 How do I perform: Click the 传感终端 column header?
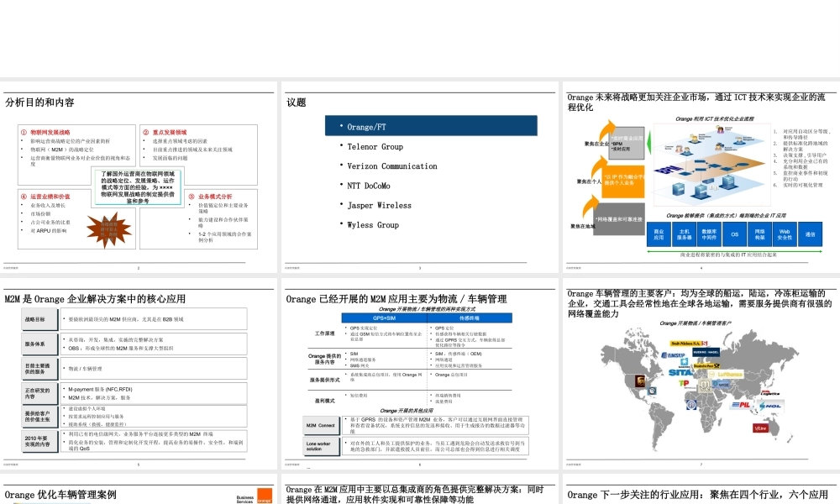470,318
